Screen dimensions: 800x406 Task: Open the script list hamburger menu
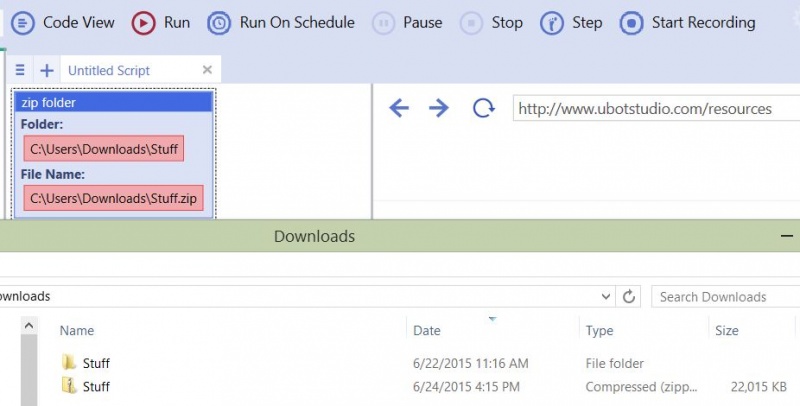[20, 70]
